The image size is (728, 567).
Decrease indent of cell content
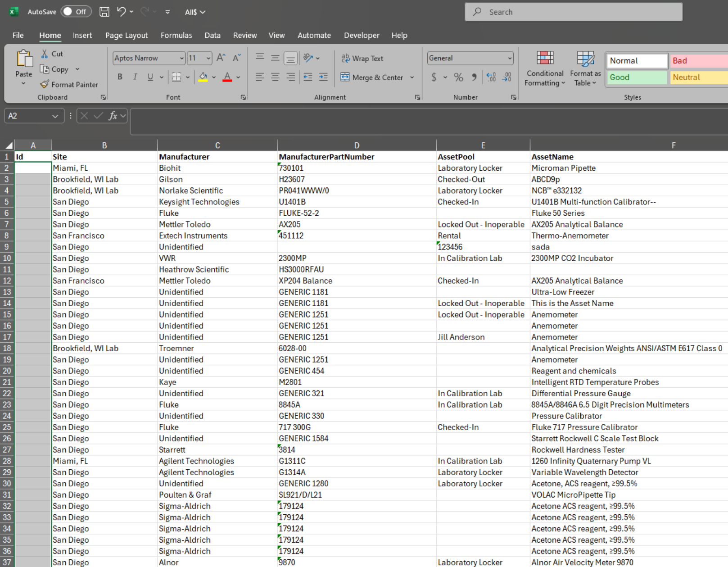pyautogui.click(x=308, y=77)
